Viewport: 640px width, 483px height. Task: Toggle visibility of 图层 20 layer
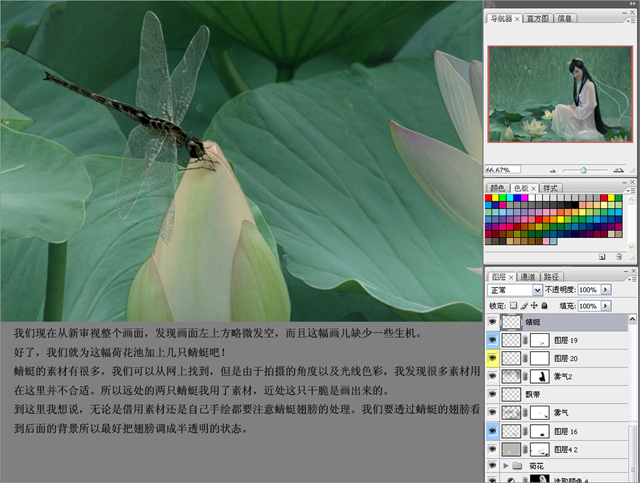[x=493, y=358]
